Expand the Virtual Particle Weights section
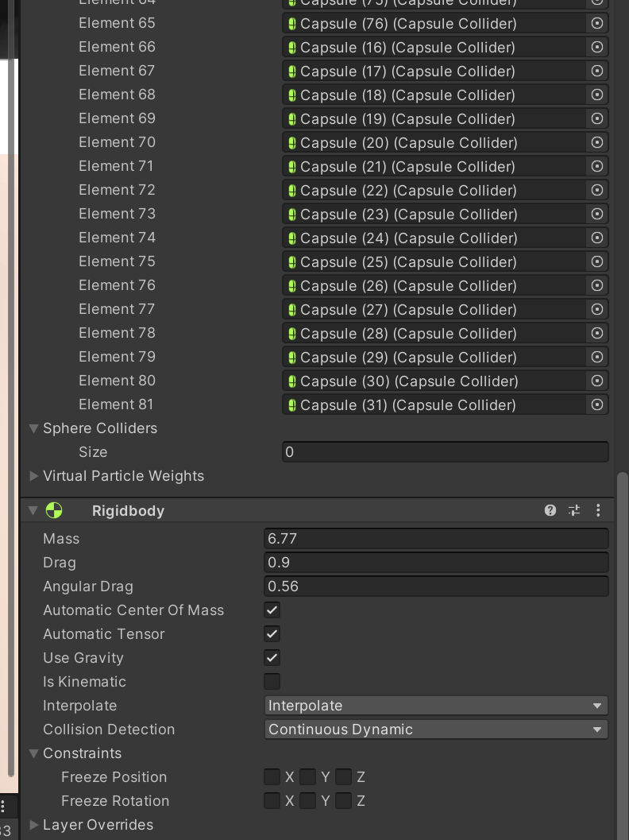Screen dimensions: 629x840 click(x=33, y=476)
